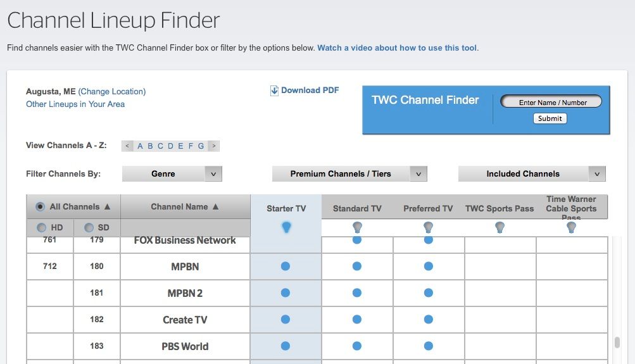This screenshot has height=364, width=635.
Task: Click SD channel number 183
Action: (x=97, y=346)
